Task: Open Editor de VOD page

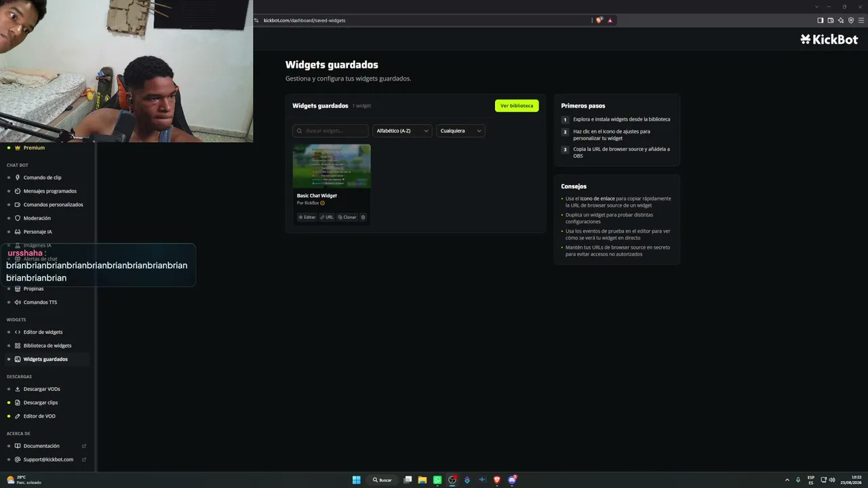Action: point(46,416)
